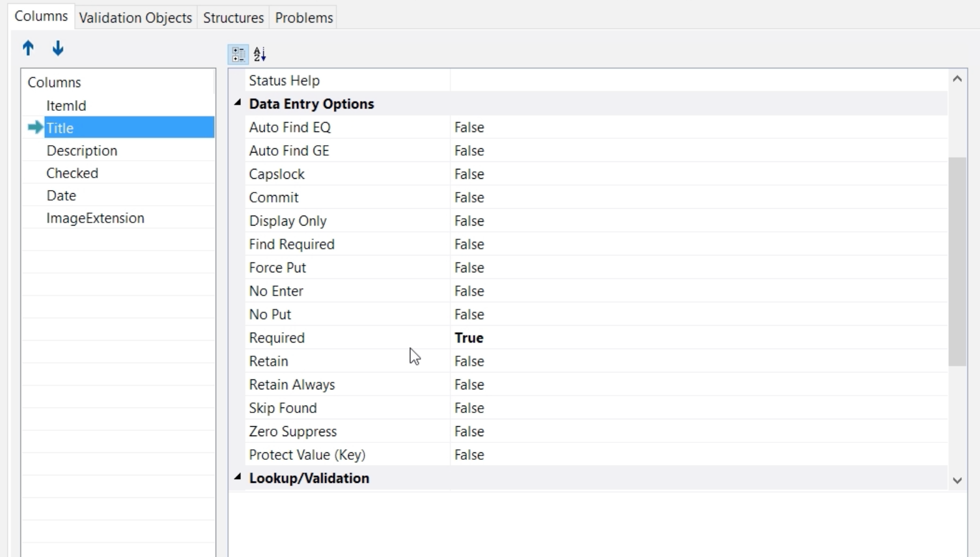Image resolution: width=980 pixels, height=557 pixels.
Task: Switch to the Structures tab
Action: click(x=233, y=17)
